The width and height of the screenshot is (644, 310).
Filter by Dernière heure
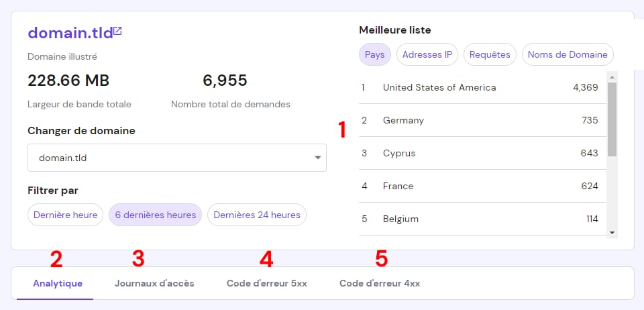65,215
